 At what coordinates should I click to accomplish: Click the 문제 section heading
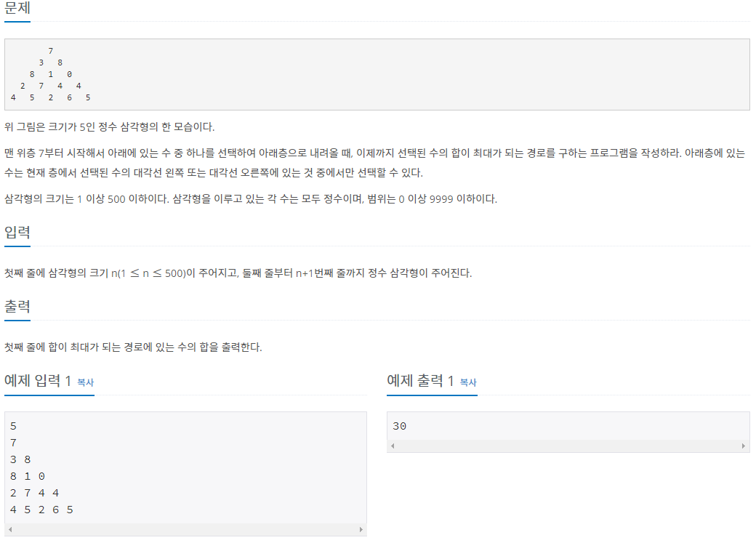point(17,8)
